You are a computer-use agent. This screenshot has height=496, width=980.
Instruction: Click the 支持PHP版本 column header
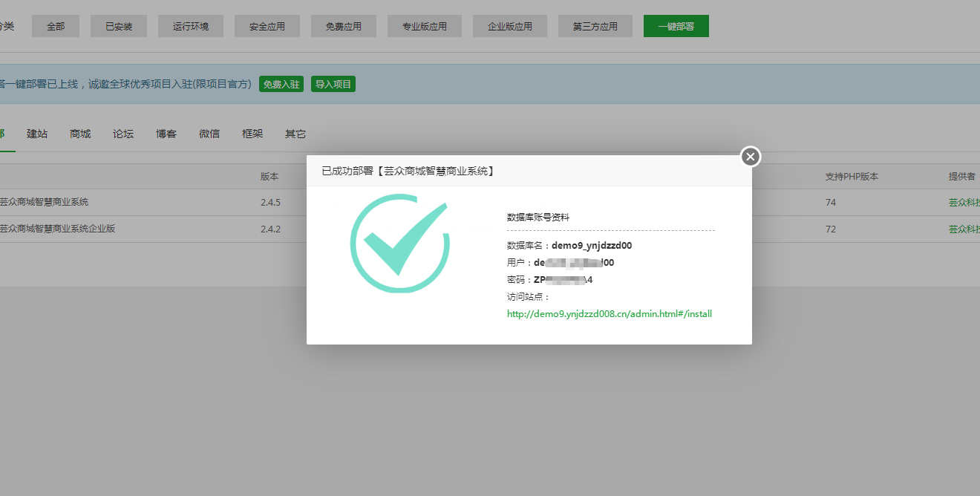(852, 177)
